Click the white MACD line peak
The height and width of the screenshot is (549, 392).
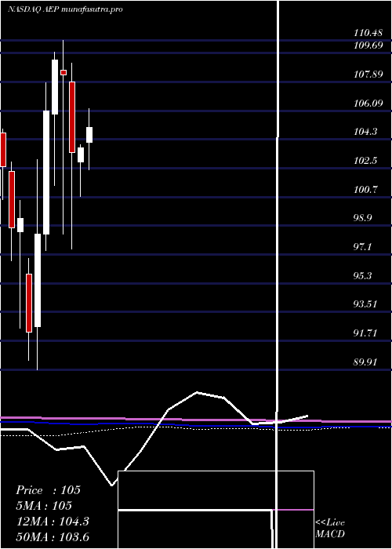point(197,392)
